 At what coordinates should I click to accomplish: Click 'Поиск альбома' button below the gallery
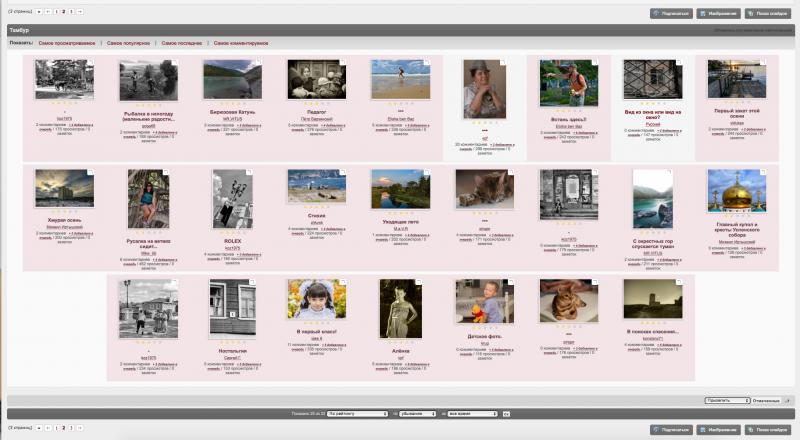[x=767, y=430]
